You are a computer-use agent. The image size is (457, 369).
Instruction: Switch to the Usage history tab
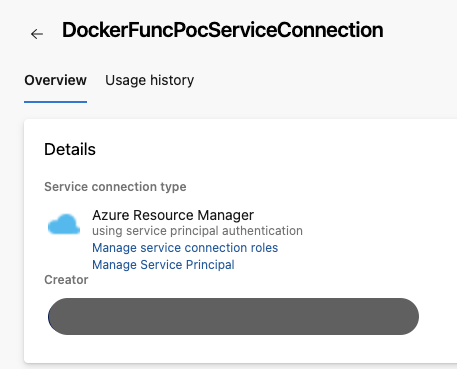pyautogui.click(x=149, y=80)
